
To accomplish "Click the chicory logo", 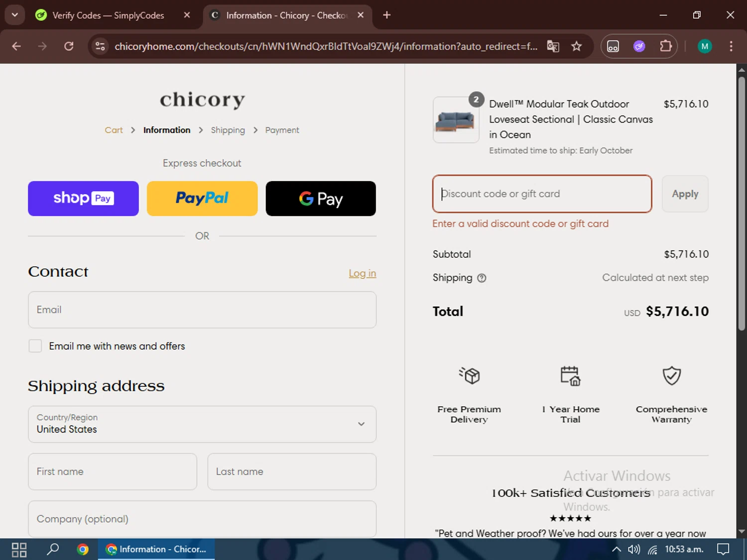I will point(202,100).
